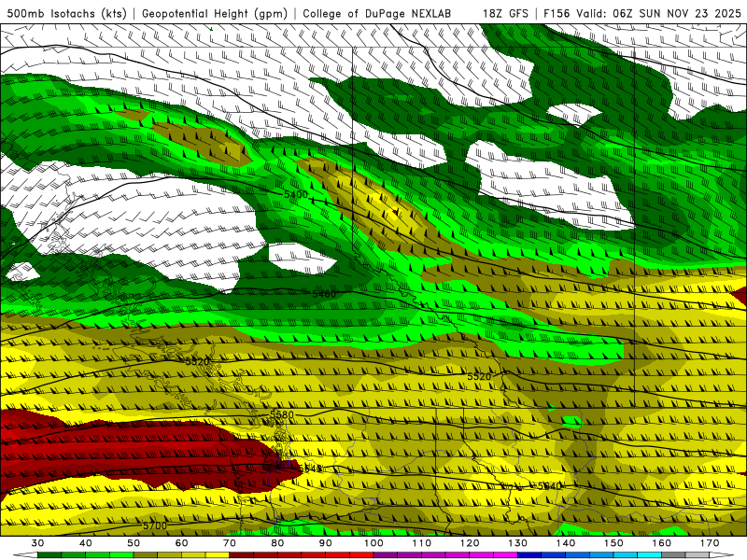Click the "40" value on the color scale
This screenshot has height=560, width=747.
click(x=85, y=543)
